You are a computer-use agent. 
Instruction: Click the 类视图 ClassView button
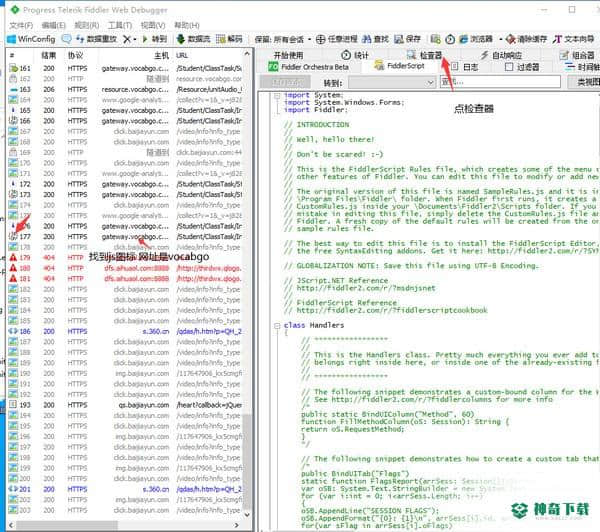pyautogui.click(x=584, y=82)
